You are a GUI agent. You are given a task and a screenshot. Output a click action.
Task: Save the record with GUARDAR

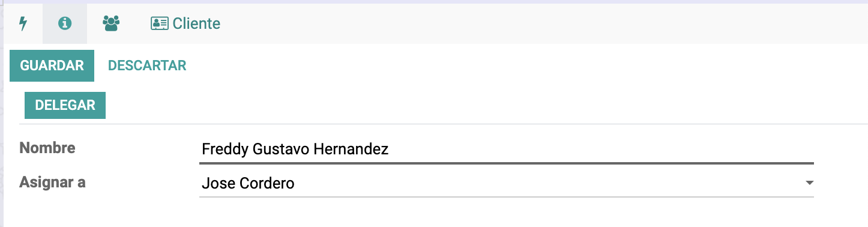[x=52, y=65]
